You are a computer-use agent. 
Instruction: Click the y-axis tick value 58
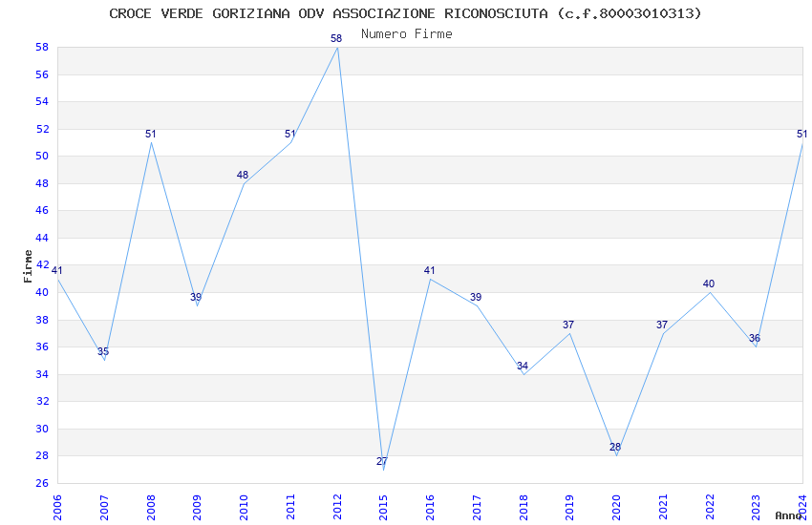tap(42, 47)
